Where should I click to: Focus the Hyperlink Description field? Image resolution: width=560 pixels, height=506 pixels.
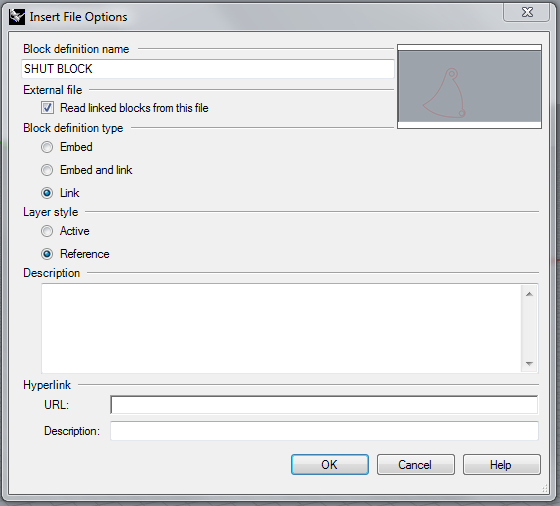pyautogui.click(x=324, y=431)
